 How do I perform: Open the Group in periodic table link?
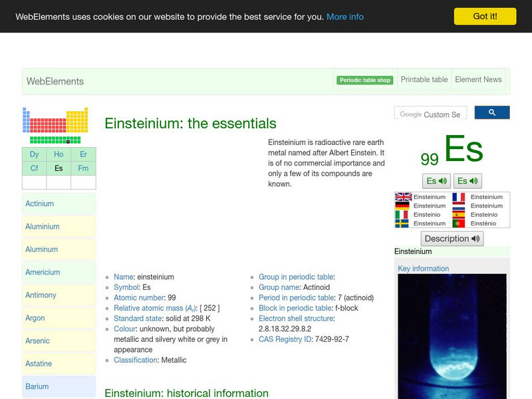pyautogui.click(x=296, y=277)
